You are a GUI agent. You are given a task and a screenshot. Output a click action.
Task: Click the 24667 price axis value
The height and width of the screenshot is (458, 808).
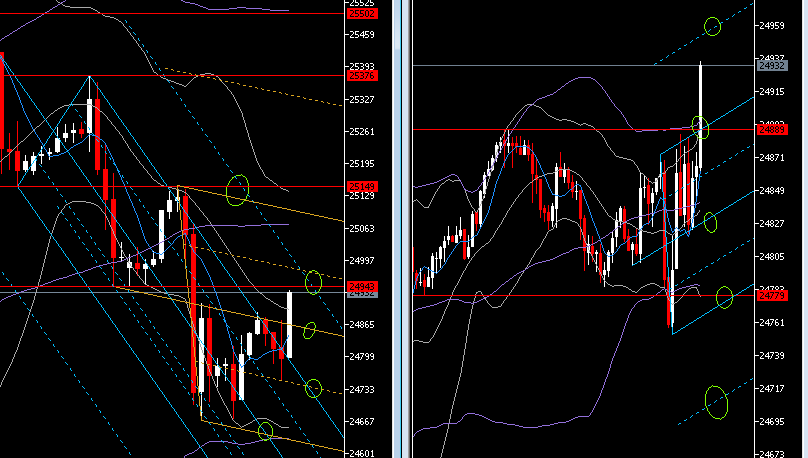[x=362, y=422]
